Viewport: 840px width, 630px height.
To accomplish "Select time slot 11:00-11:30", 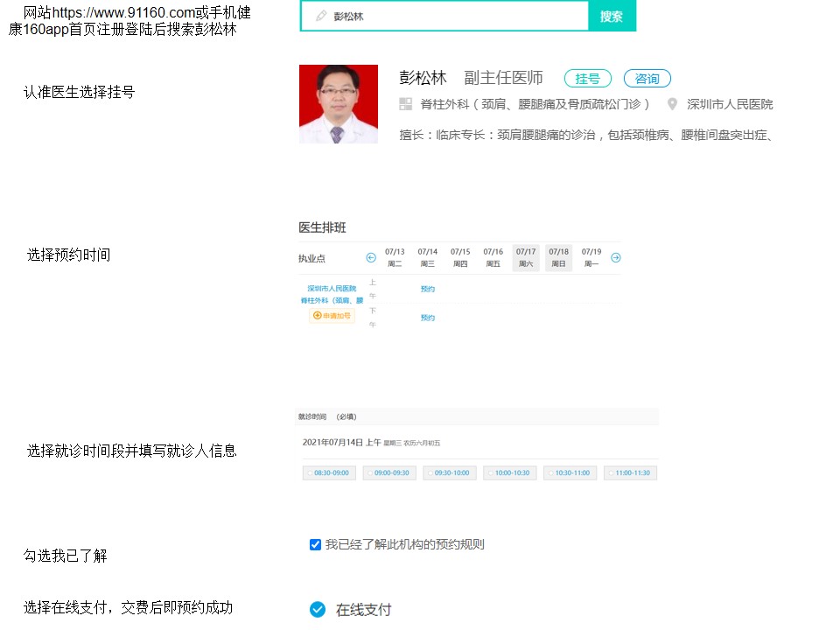I will click(x=631, y=473).
